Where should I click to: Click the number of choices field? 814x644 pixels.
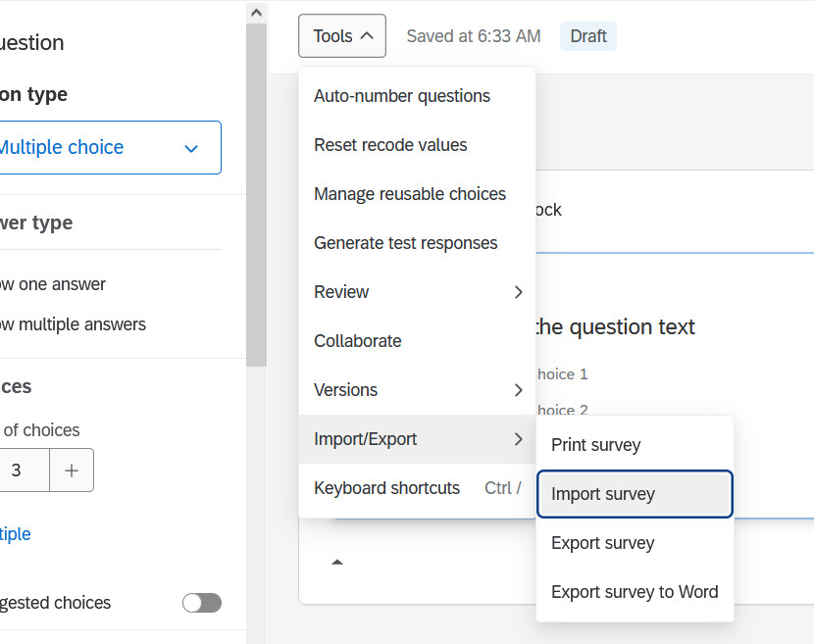pos(20,471)
